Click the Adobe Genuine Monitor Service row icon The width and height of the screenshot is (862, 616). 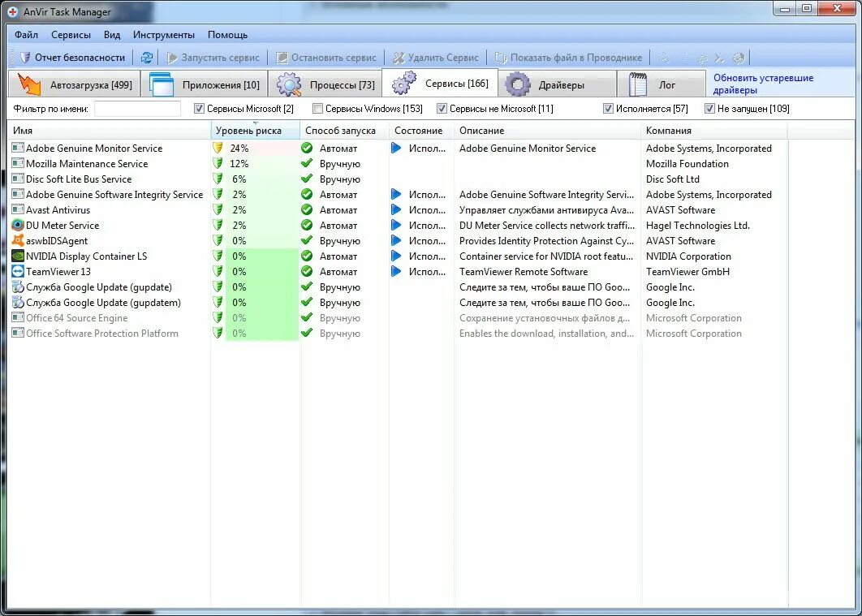tap(18, 148)
